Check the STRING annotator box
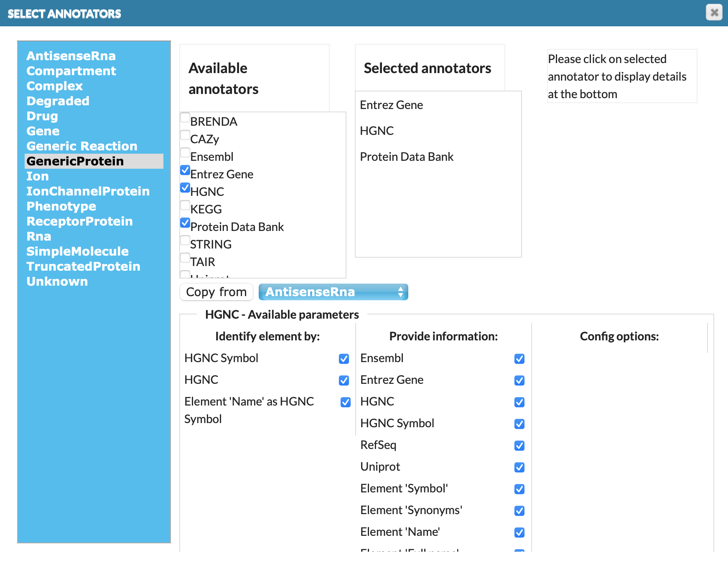 (x=185, y=241)
